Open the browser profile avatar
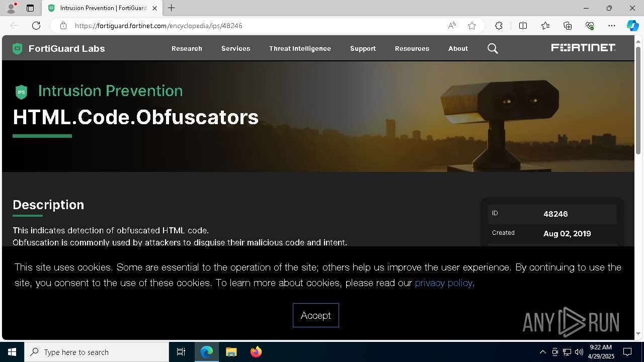 tap(11, 8)
